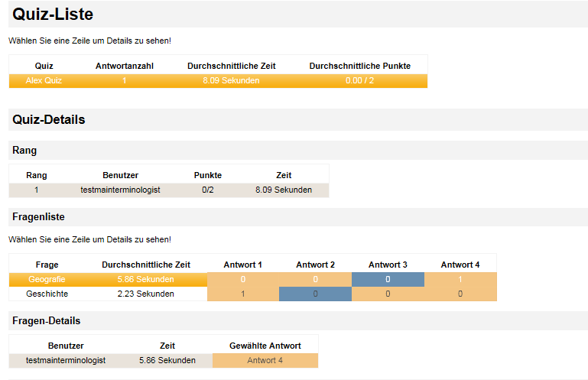The height and width of the screenshot is (380, 588).
Task: Click Durchschnittliche Zeit header in Fragenliste table
Action: [146, 265]
